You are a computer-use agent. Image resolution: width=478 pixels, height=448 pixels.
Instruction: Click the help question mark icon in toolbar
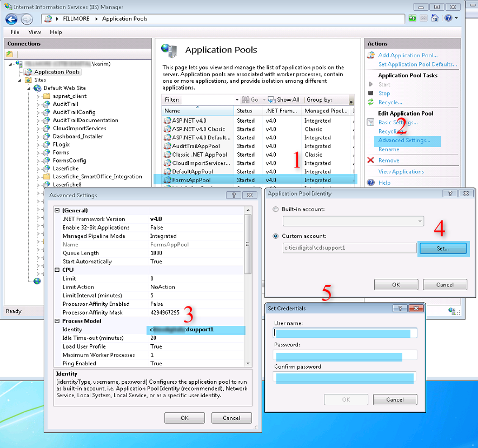[448, 18]
